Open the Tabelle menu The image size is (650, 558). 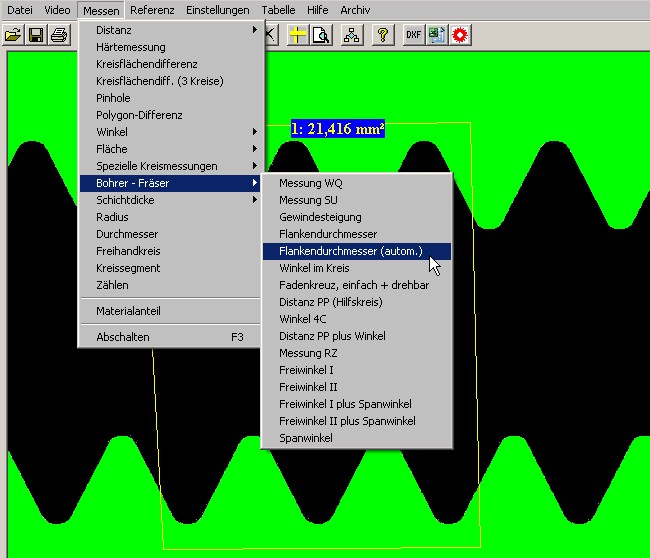click(x=278, y=10)
